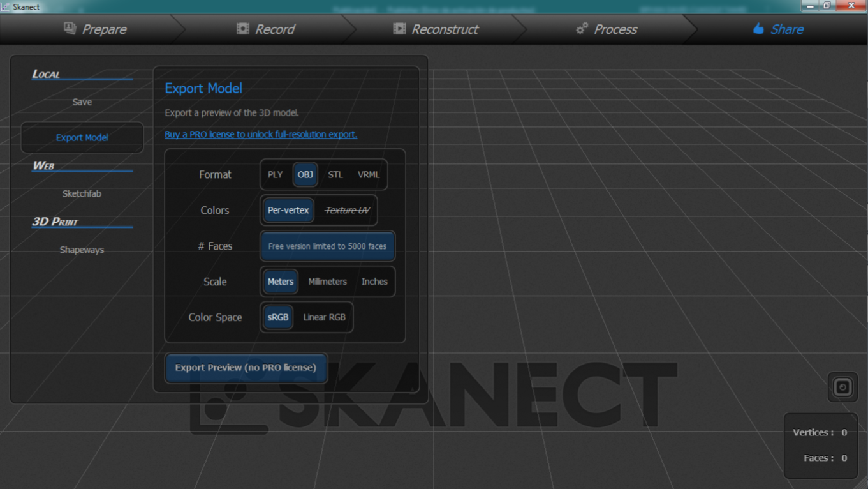This screenshot has height=489, width=868.
Task: Open the Process tab
Action: click(x=606, y=29)
